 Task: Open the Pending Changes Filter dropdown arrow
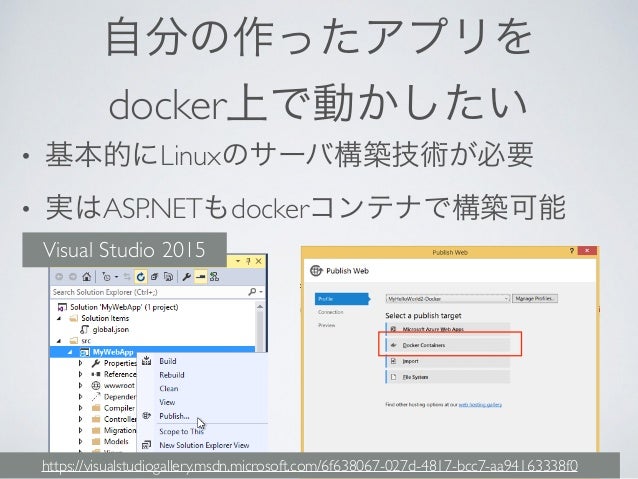coord(116,277)
